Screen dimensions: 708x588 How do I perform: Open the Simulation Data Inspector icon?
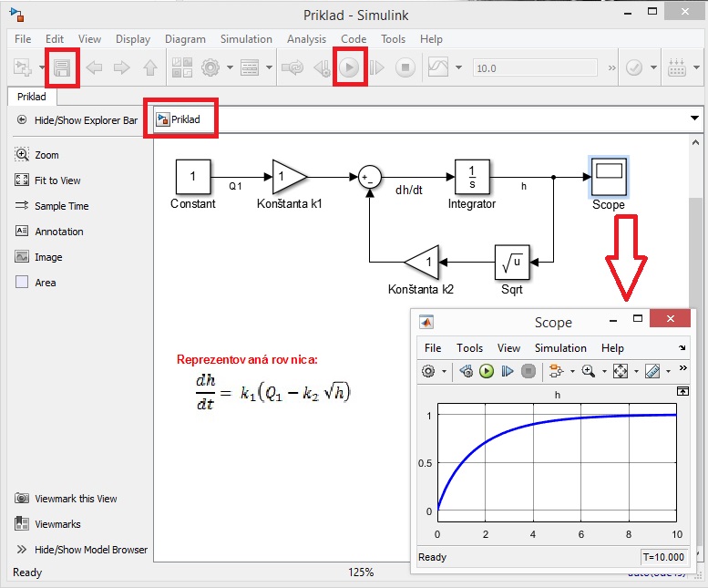tap(438, 67)
